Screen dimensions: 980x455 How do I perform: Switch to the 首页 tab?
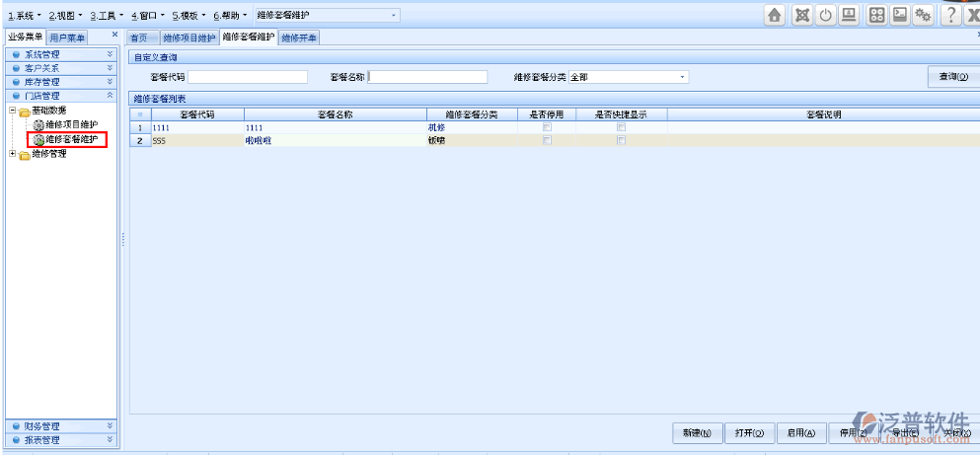tap(143, 38)
